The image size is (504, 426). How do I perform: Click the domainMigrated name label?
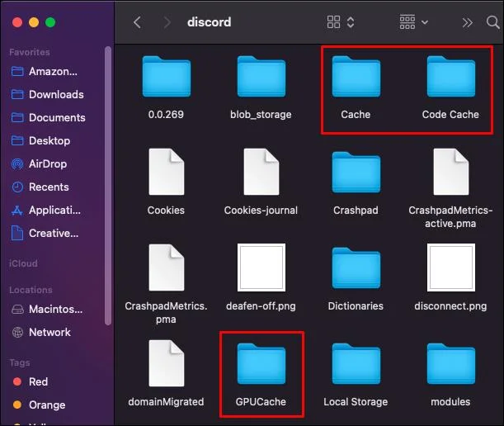(166, 402)
